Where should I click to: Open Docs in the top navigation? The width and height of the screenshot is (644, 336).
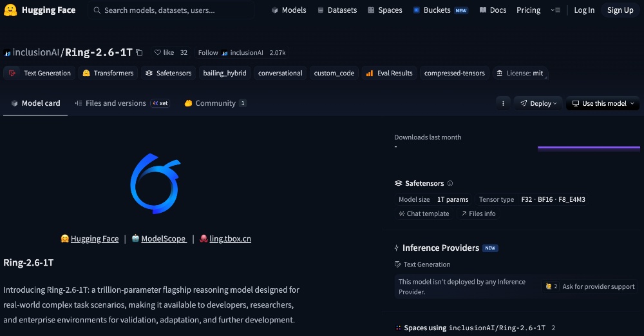(x=493, y=10)
